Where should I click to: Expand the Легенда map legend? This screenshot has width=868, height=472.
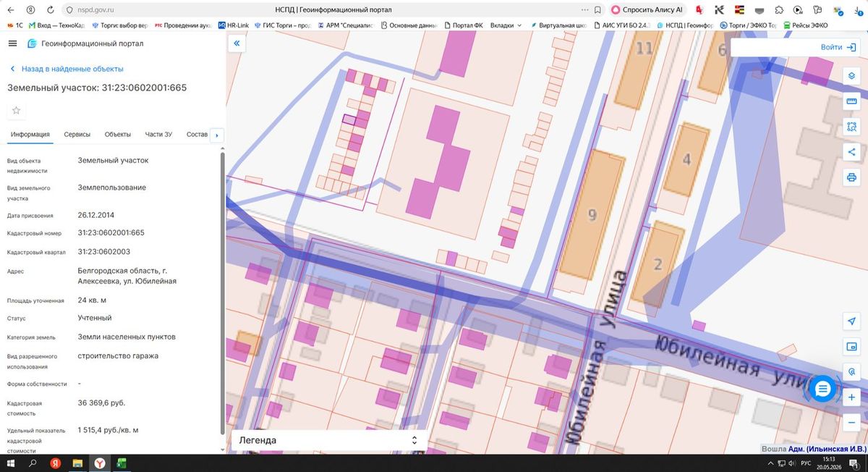329,440
